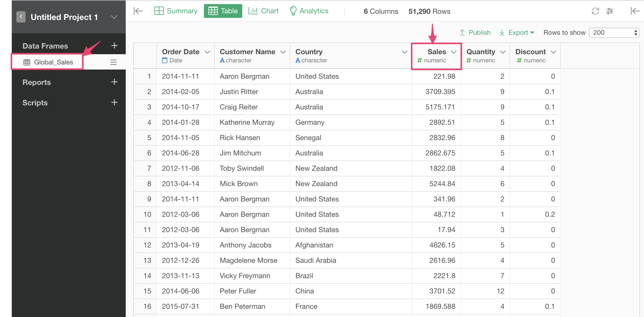The height and width of the screenshot is (317, 644).
Task: Collapse the data frame list panel
Action: pyautogui.click(x=138, y=11)
